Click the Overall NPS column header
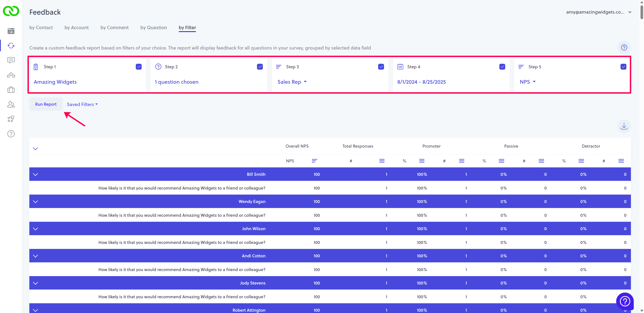 tap(297, 146)
